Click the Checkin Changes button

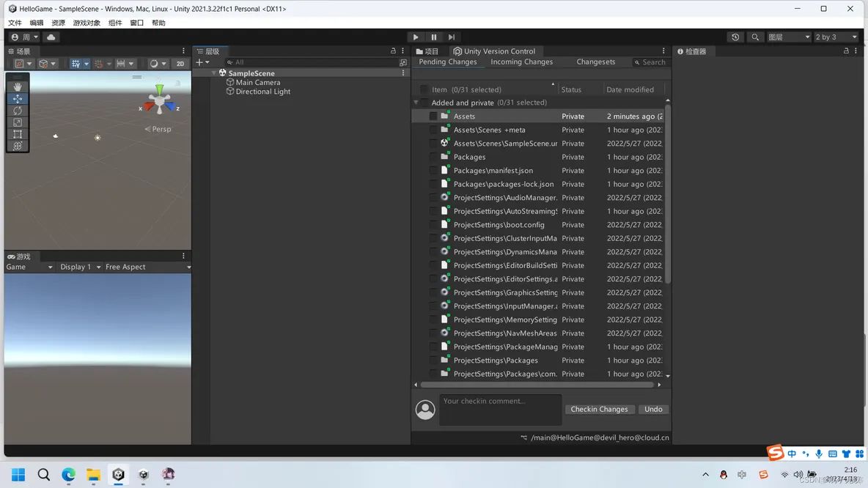[599, 410]
